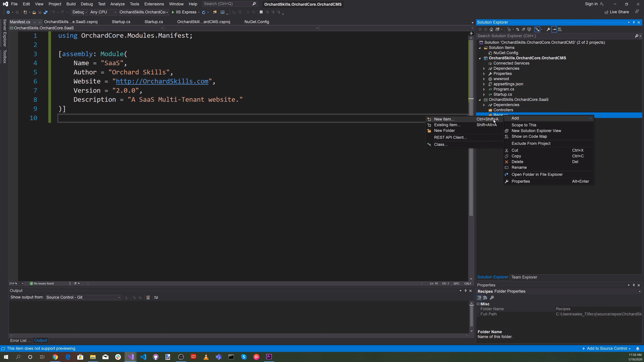Image resolution: width=644 pixels, height=362 pixels.
Task: Click the green IIS Express run button
Action: (184, 12)
